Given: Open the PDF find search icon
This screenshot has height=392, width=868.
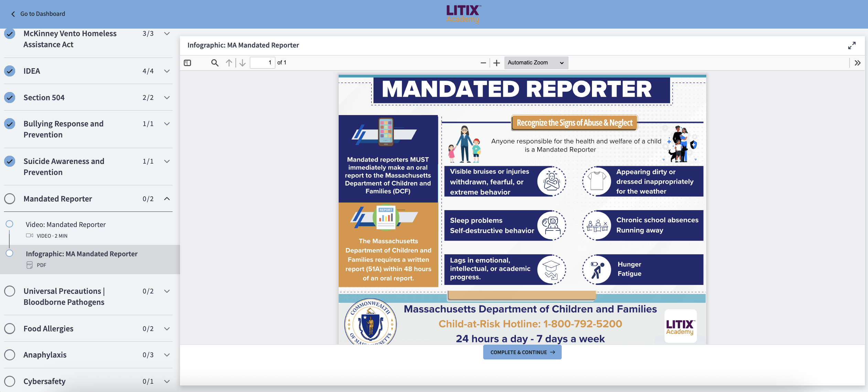Looking at the screenshot, I should [x=215, y=63].
